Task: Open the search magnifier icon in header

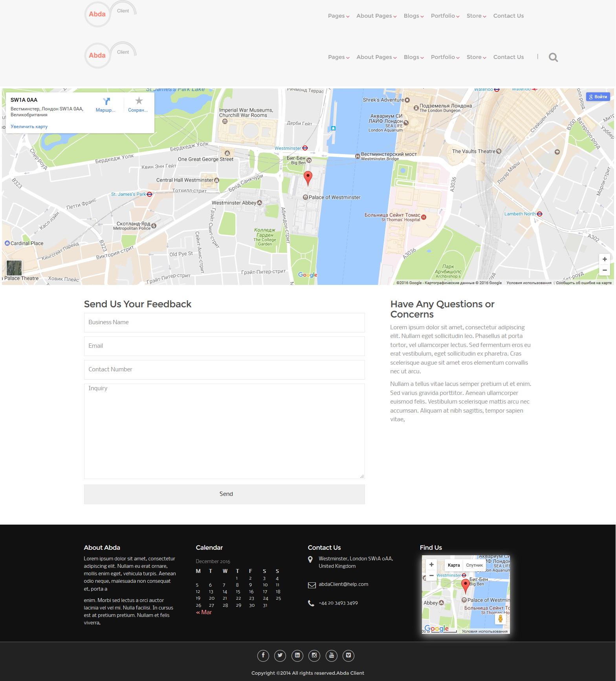Action: click(553, 57)
